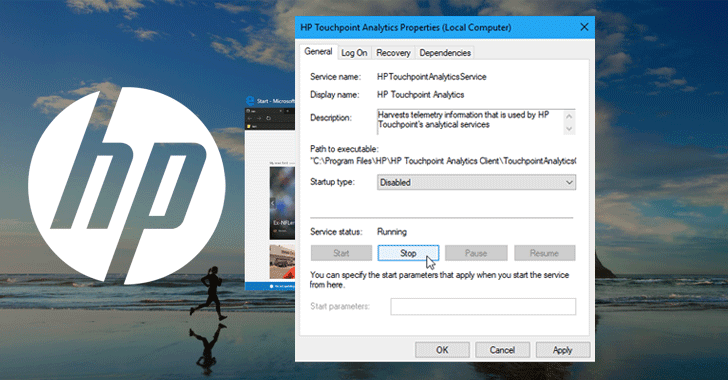The width and height of the screenshot is (728, 380).
Task: Click the grayed-out Pause button
Action: click(x=476, y=253)
